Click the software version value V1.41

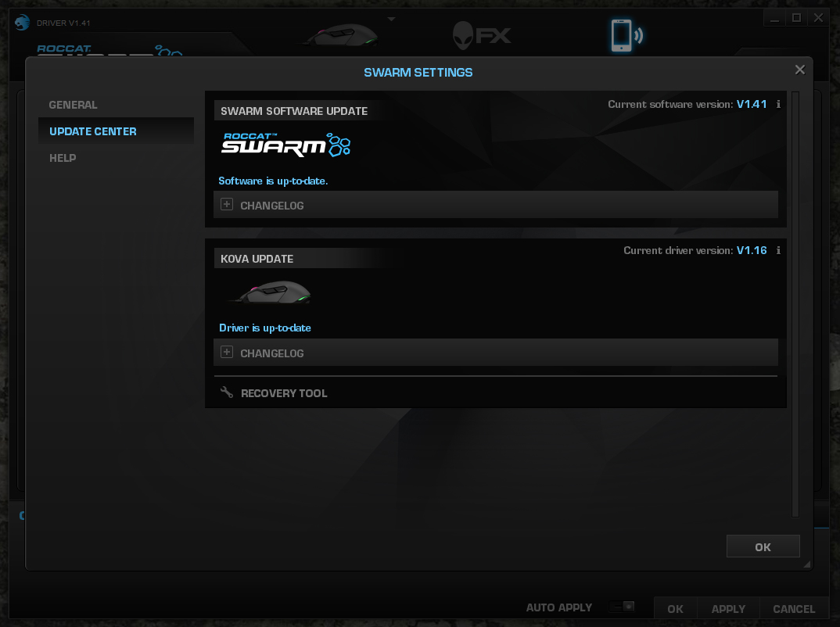tap(752, 104)
